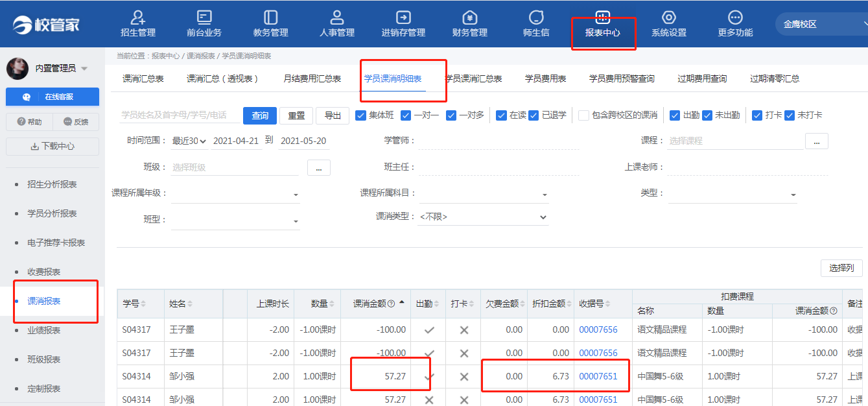Open 下载中心 download center
This screenshot has height=406, width=868.
53,147
